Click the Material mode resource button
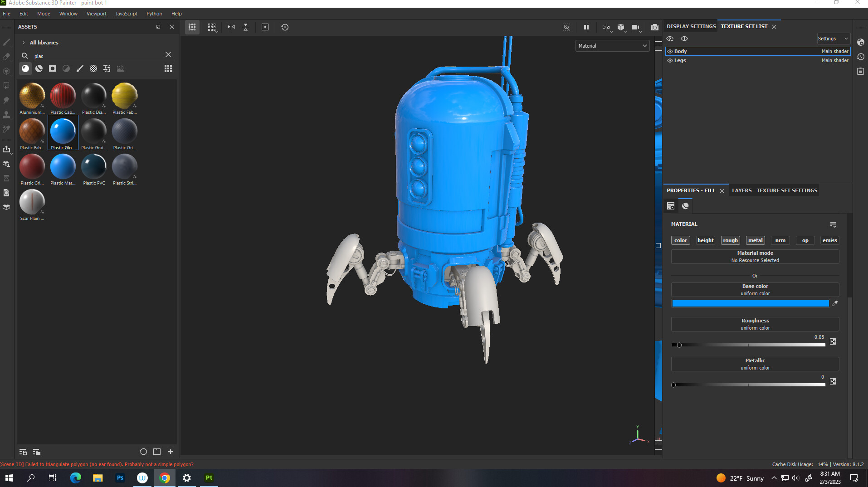 click(755, 257)
